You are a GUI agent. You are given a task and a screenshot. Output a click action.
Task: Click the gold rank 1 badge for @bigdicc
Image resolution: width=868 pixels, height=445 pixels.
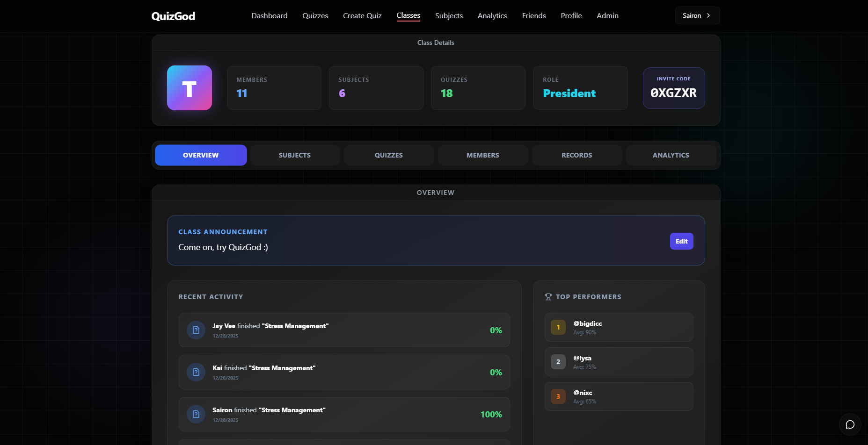click(558, 327)
